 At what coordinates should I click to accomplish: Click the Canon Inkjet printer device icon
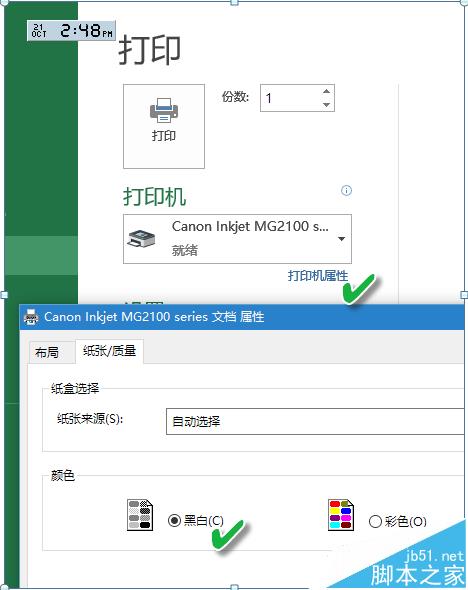click(x=141, y=239)
